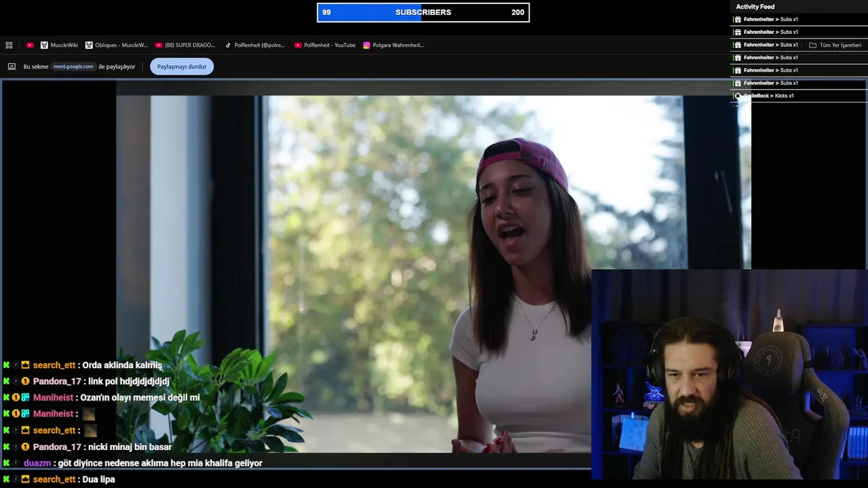This screenshot has height=488, width=868.
Task: Click the Obliques bookmark favicon
Action: pos(89,45)
